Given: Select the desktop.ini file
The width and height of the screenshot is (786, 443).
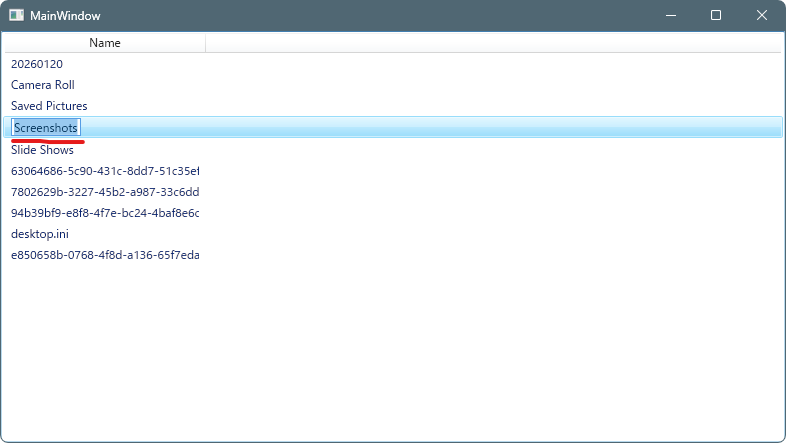Looking at the screenshot, I should [x=40, y=234].
